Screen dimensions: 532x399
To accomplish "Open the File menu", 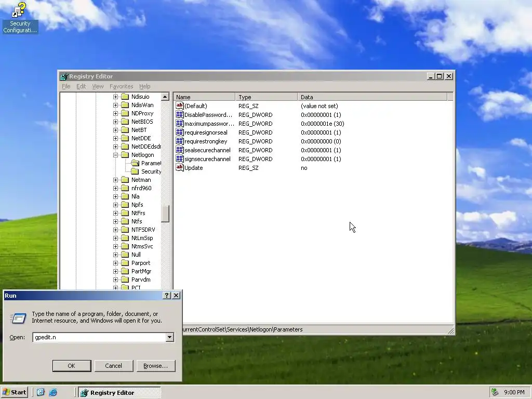I will (66, 86).
